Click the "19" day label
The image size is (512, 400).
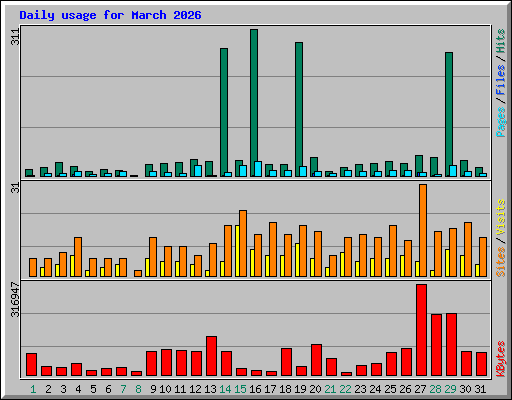point(300,389)
